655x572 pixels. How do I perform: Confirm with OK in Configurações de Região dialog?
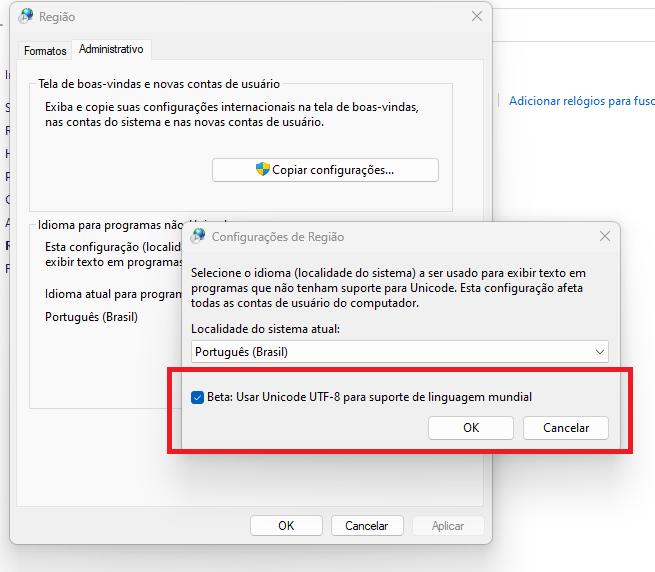pyautogui.click(x=471, y=428)
